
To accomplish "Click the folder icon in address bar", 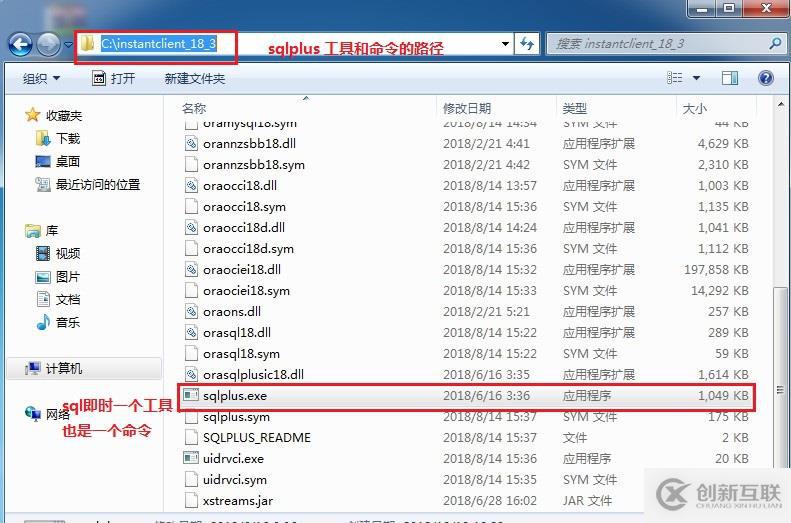I will [88, 43].
